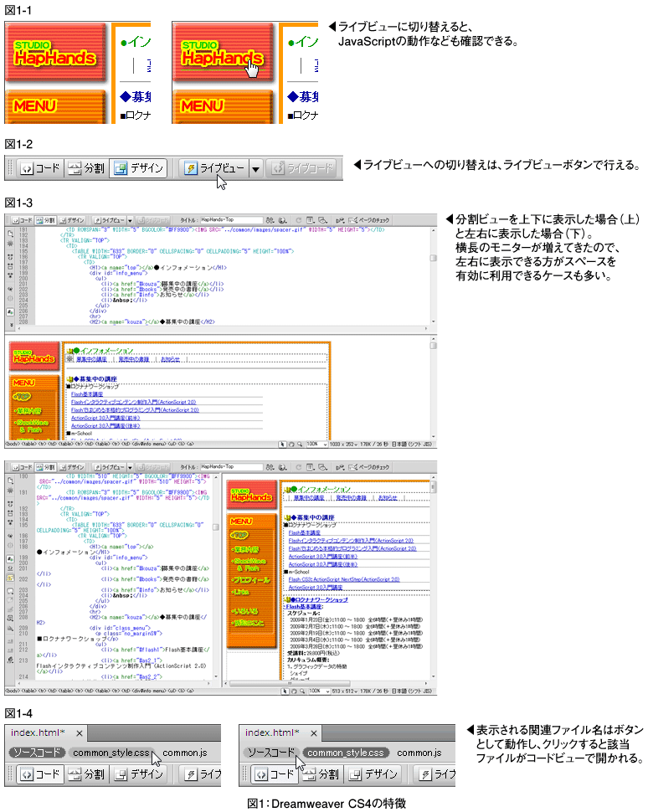The image size is (653, 812).
Task: Toggle Highlight Invalid Code in lower window toolbar
Action: (10, 568)
